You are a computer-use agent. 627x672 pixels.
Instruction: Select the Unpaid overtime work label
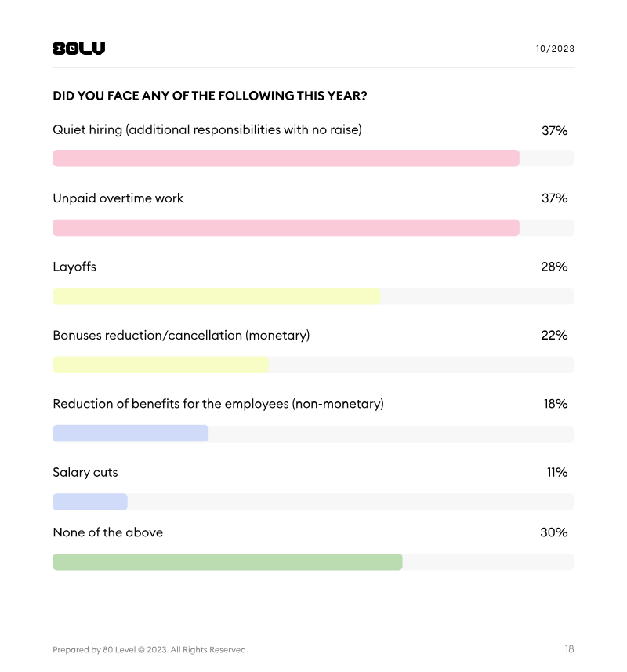coord(118,198)
